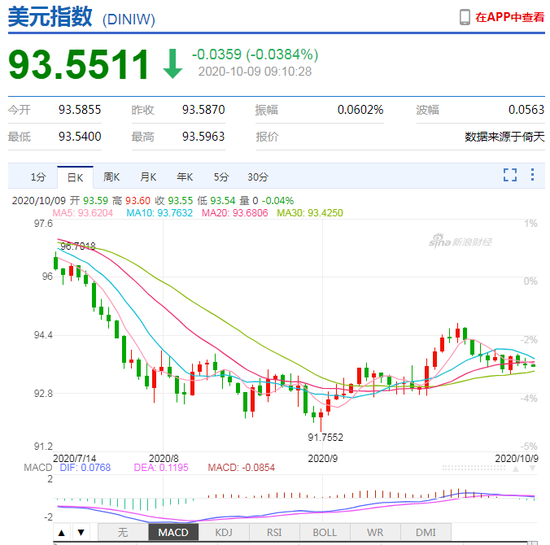
Task: Switch to the 30分 chart tab
Action: [x=258, y=177]
